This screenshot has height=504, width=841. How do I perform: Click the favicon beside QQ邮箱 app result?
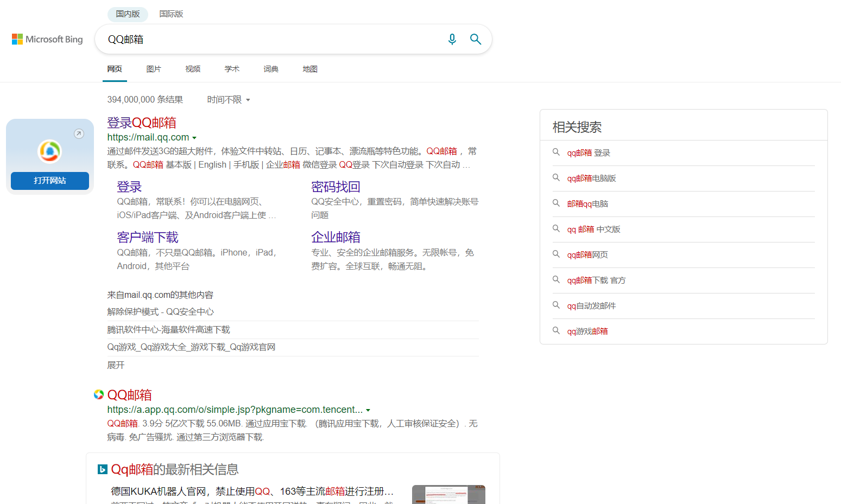(99, 394)
